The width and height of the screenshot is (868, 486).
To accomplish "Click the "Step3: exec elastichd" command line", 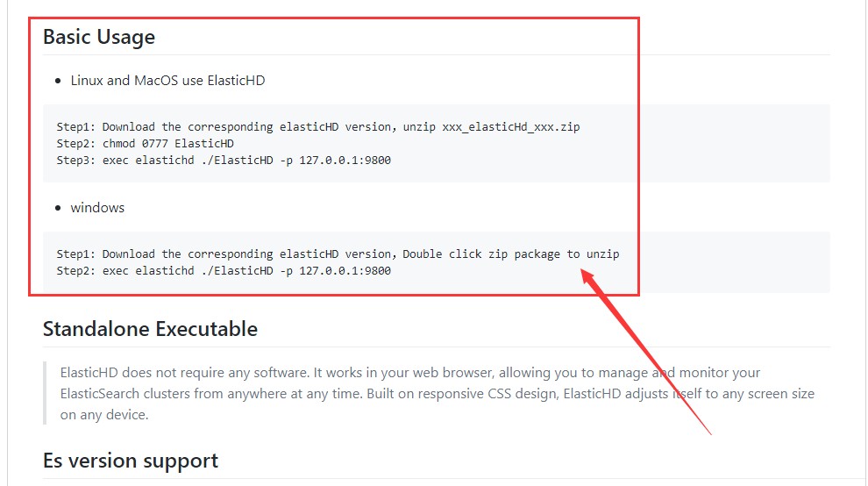I will tap(224, 160).
